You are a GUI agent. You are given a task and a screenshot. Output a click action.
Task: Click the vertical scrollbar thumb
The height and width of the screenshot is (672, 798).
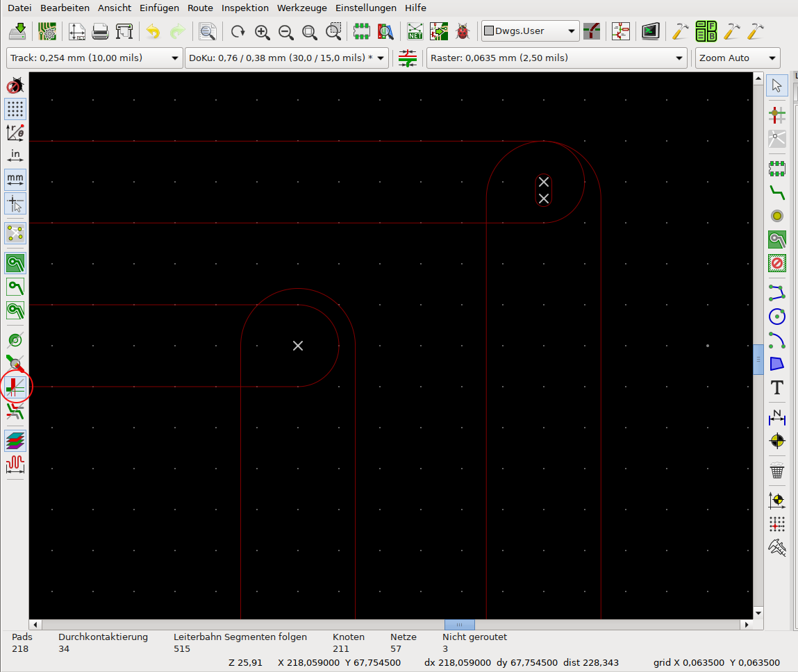click(x=758, y=359)
